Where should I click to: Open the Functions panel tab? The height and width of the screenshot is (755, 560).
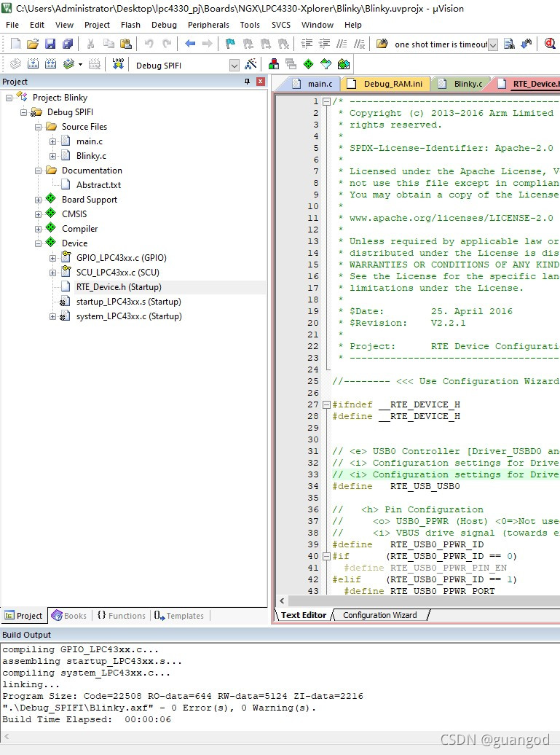tap(121, 615)
